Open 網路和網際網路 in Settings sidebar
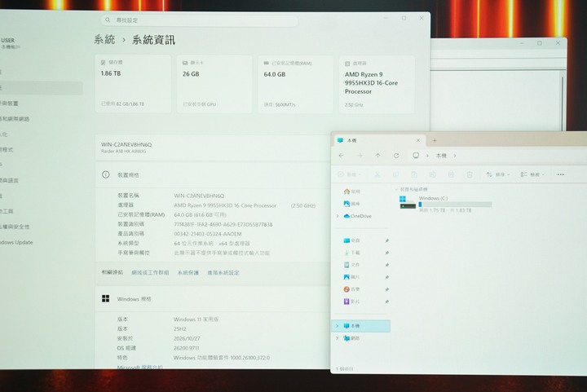Screen dimensions: 587x392 [x=15, y=119]
